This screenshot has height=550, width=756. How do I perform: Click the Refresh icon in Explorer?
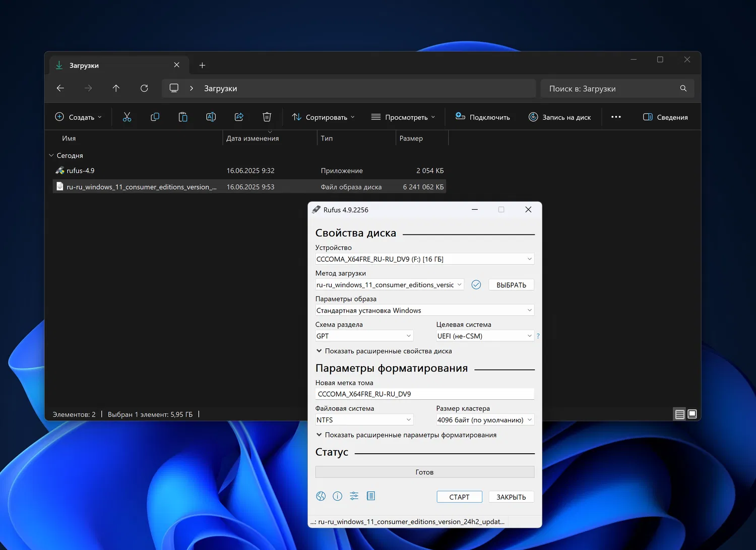click(x=144, y=88)
